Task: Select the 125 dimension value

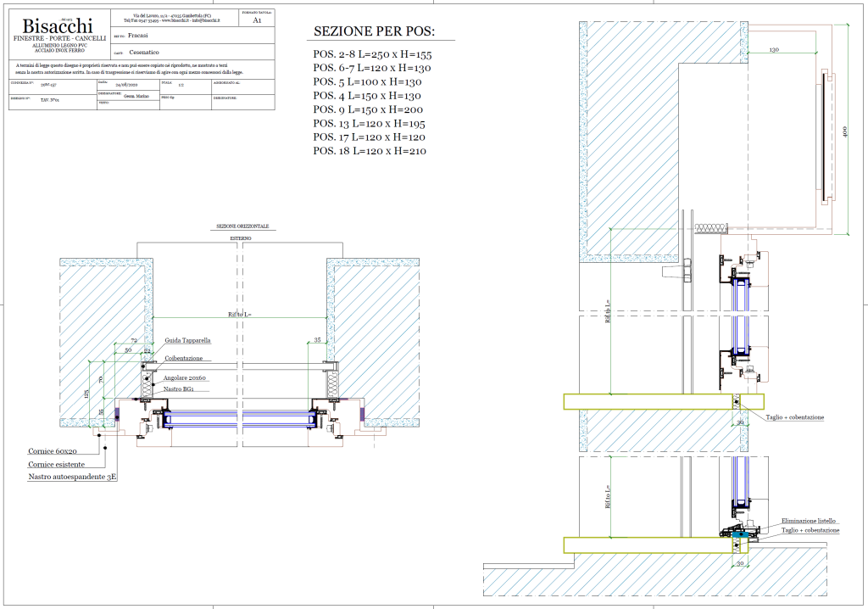Action: [86, 394]
